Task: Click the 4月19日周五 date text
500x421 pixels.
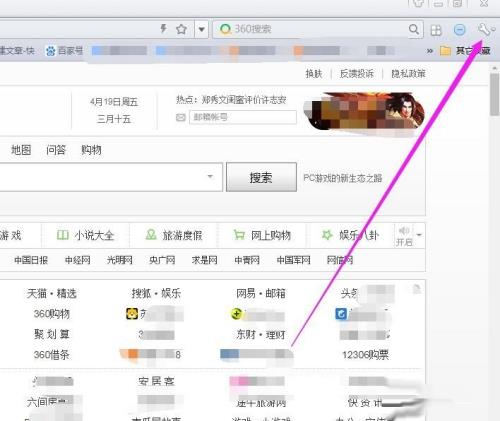Action: tap(114, 102)
